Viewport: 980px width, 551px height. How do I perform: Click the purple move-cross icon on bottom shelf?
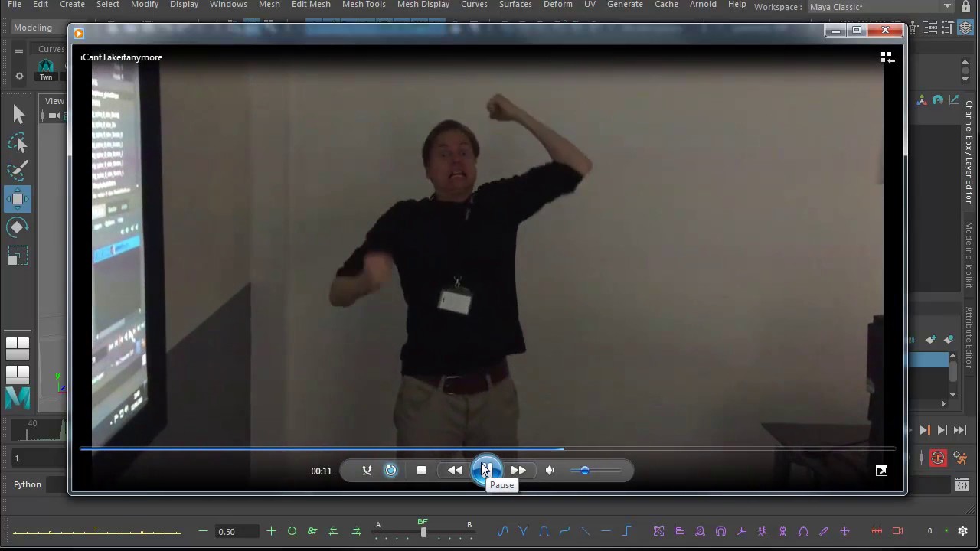[x=844, y=531]
